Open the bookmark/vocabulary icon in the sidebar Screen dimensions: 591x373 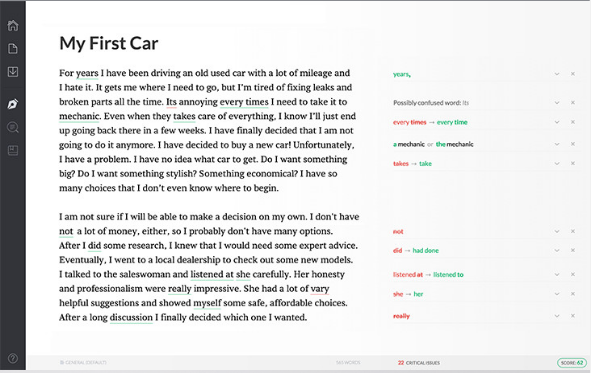[x=13, y=150]
